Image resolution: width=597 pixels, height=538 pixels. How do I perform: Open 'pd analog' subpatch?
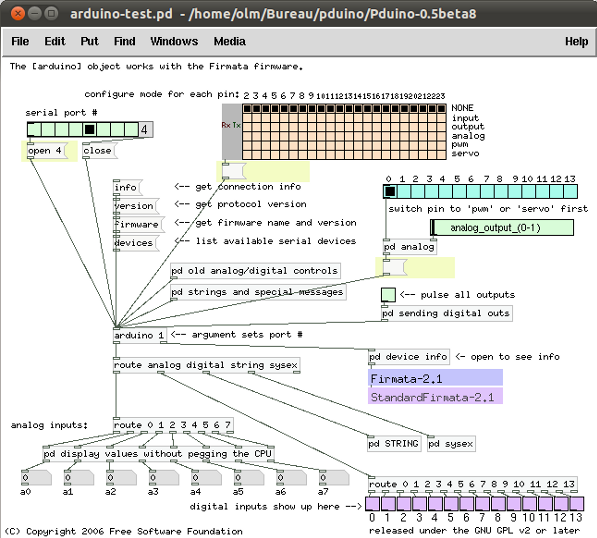pos(410,247)
